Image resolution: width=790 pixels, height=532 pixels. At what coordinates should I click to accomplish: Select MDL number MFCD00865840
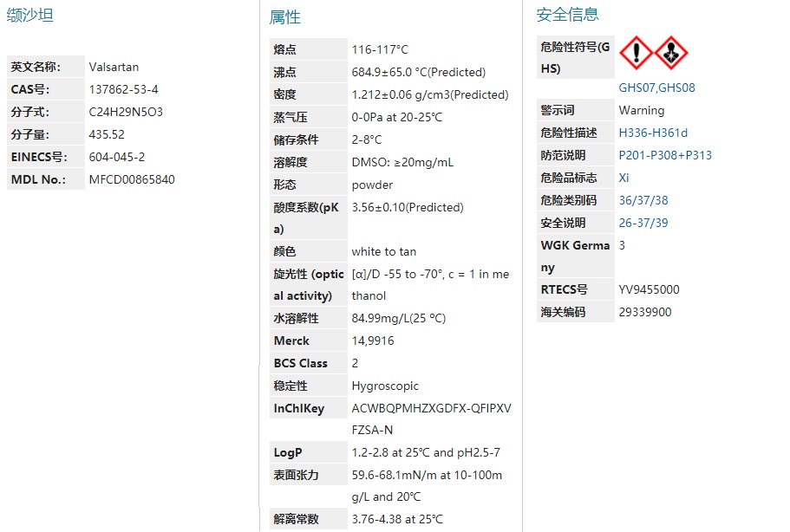[x=132, y=179]
